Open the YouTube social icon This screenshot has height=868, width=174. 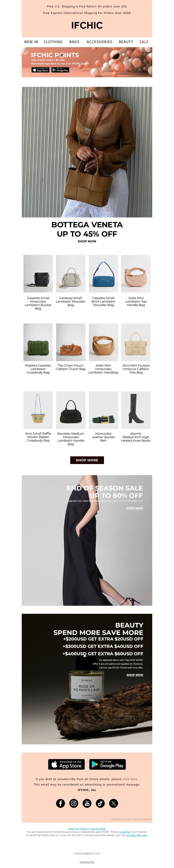87,803
